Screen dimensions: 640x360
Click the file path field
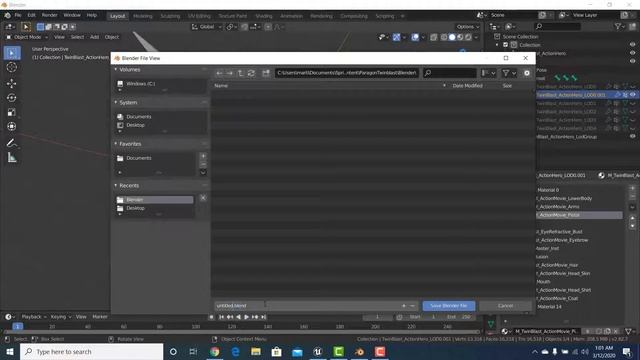pos(347,73)
